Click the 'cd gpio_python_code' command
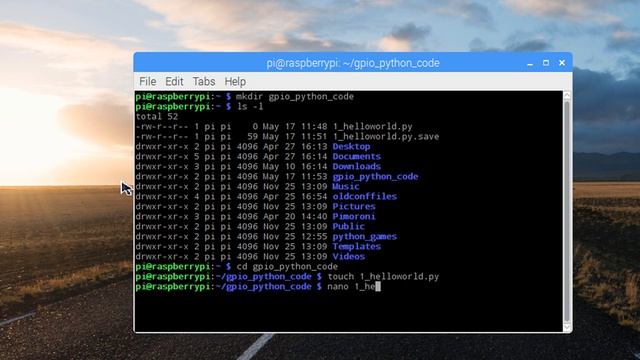 [287, 267]
